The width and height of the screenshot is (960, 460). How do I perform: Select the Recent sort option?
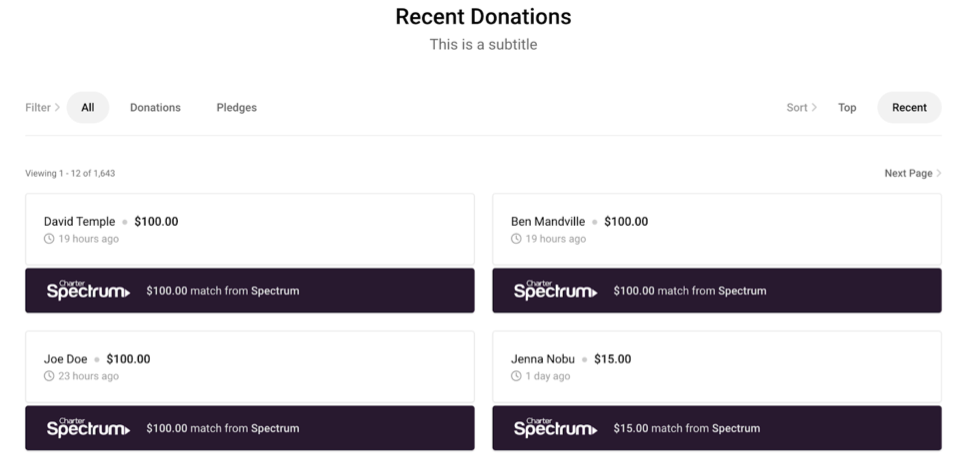pyautogui.click(x=909, y=107)
